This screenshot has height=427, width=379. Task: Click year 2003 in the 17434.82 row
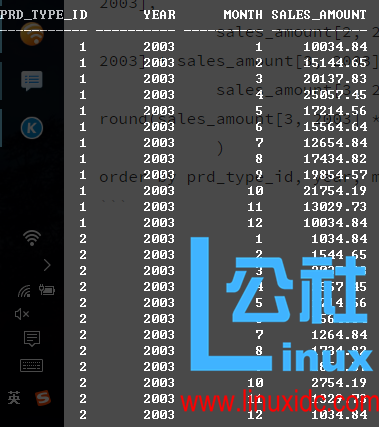[159, 159]
